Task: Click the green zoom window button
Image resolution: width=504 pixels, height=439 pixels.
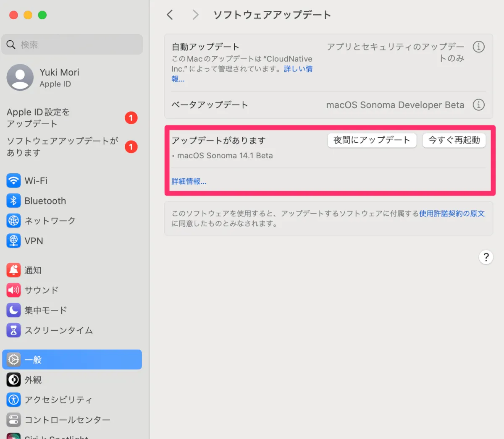Action: pos(42,15)
